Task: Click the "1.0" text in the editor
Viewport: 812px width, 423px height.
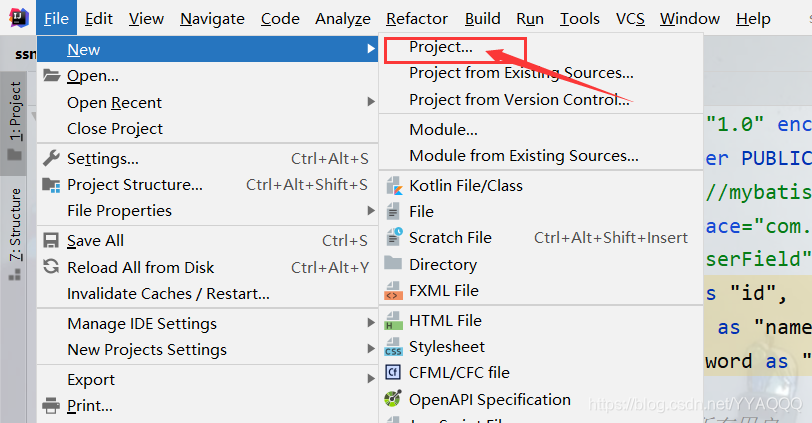Action: (735, 124)
